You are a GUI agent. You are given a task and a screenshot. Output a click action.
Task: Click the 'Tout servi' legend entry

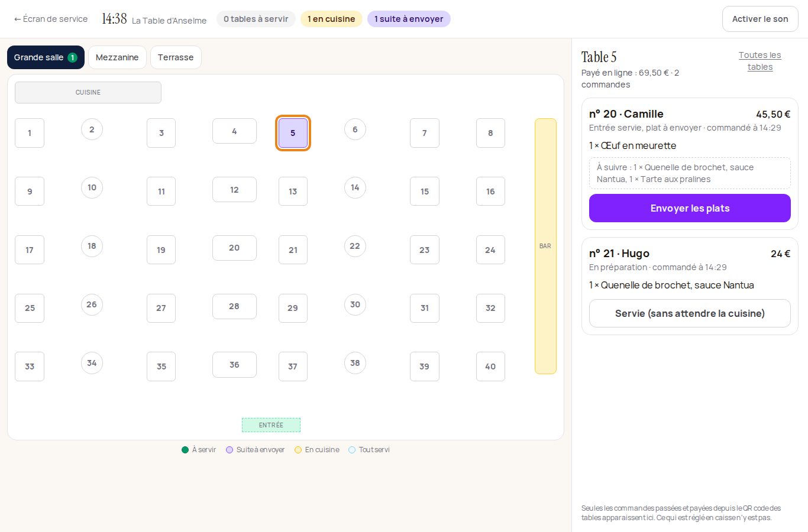click(x=369, y=450)
